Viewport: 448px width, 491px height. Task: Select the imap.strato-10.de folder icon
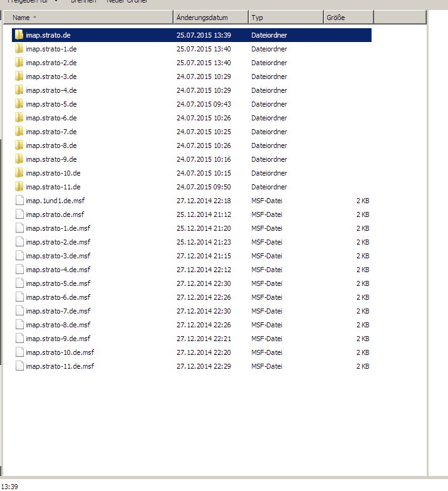19,172
